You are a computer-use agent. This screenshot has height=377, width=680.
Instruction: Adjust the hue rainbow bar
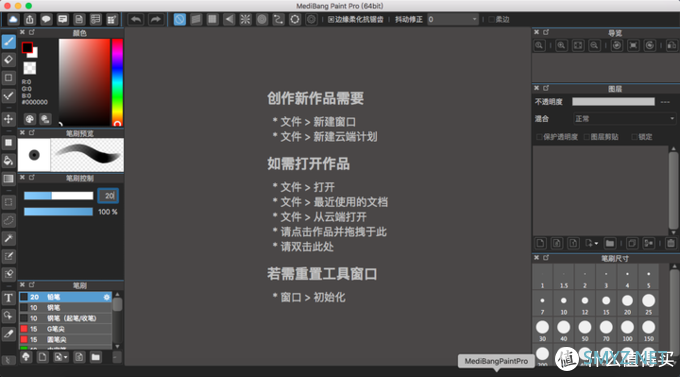point(118,82)
